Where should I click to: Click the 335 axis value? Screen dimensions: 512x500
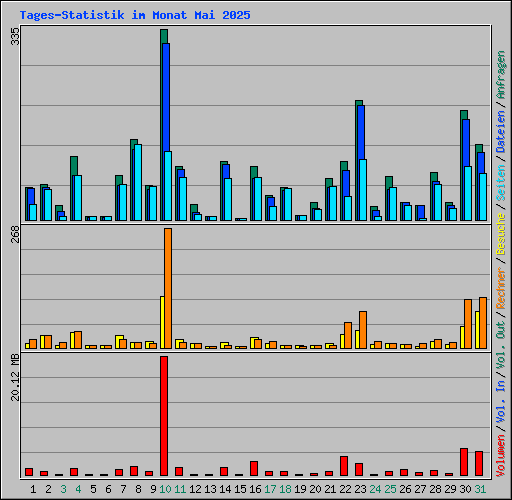click(x=15, y=36)
